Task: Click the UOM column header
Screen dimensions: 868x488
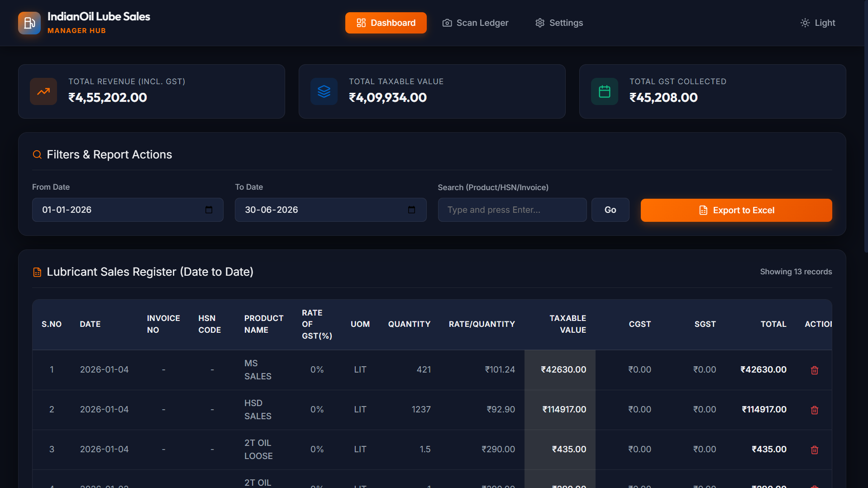Action: [360, 324]
